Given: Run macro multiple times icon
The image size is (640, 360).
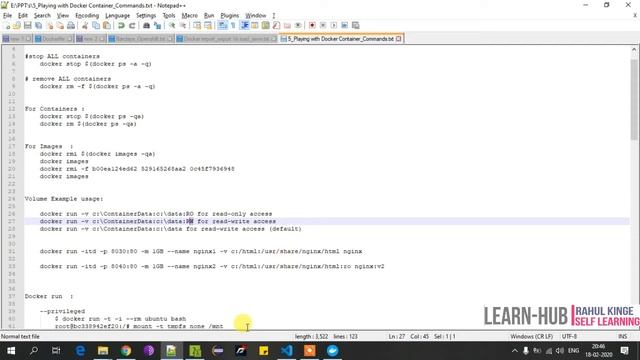Looking at the screenshot, I should (x=345, y=25).
